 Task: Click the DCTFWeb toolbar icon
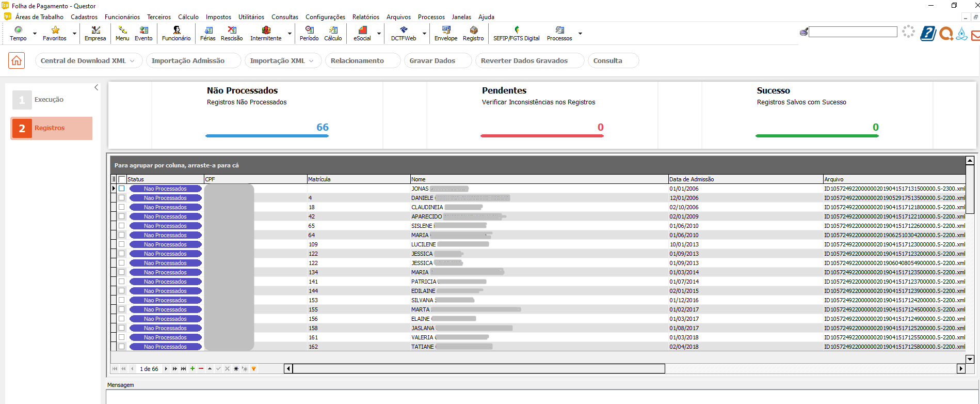click(404, 34)
